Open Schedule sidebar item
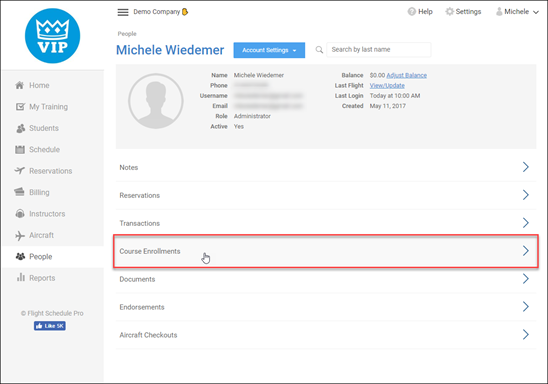 (52, 150)
